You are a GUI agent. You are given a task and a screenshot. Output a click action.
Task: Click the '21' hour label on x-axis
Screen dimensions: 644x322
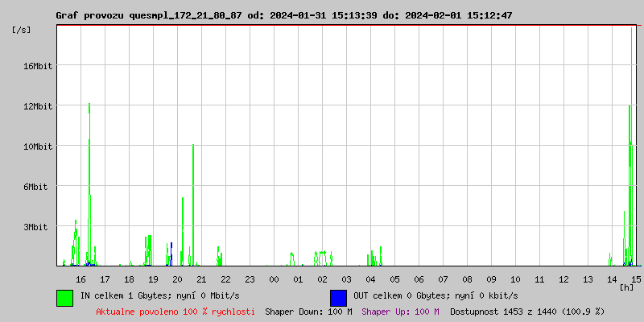tap(201, 279)
